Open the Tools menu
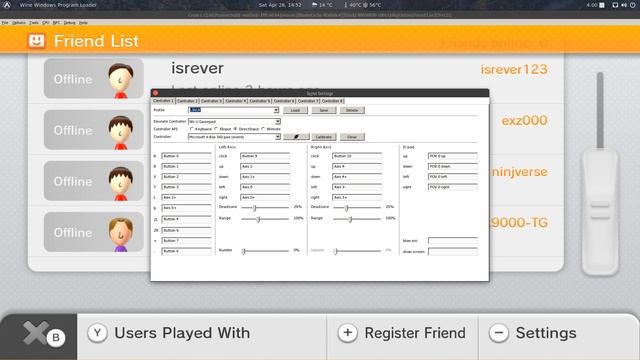The width and height of the screenshot is (640, 360). tap(34, 23)
